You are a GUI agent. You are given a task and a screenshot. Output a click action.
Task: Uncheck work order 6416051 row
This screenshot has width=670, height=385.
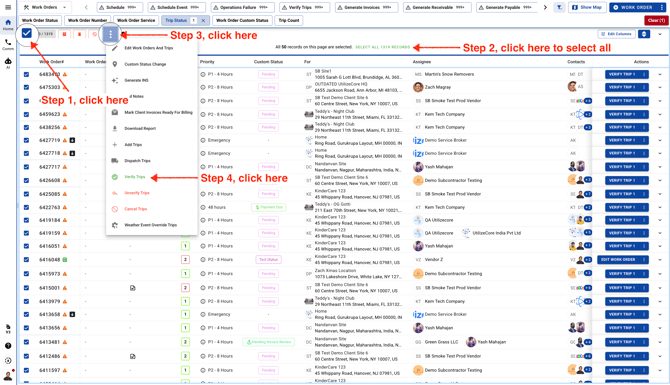coord(26,246)
